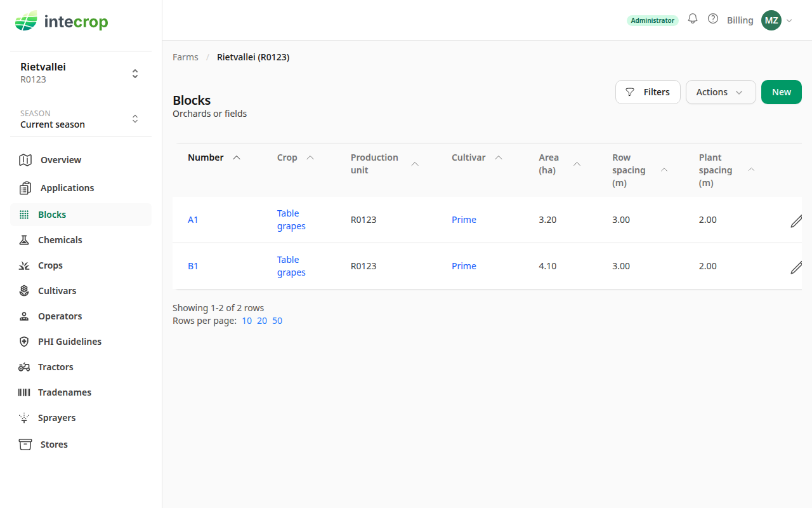Open the A1 block link

point(193,220)
